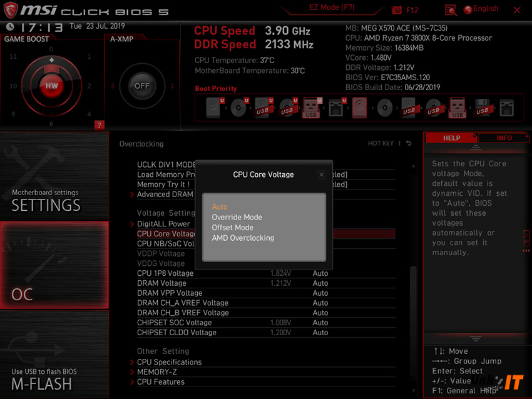Choose AMD Overclocking in the voltage popup
The width and height of the screenshot is (532, 399).
(243, 238)
